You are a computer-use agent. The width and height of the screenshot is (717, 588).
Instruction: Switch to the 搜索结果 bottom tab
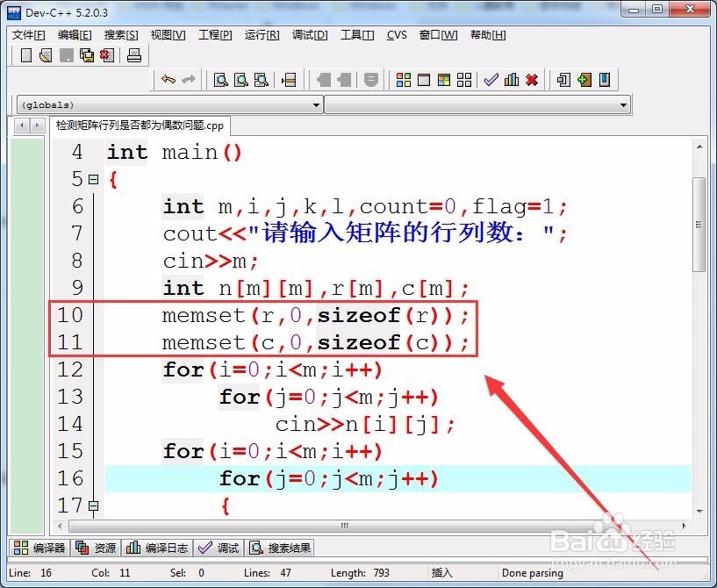[280, 548]
